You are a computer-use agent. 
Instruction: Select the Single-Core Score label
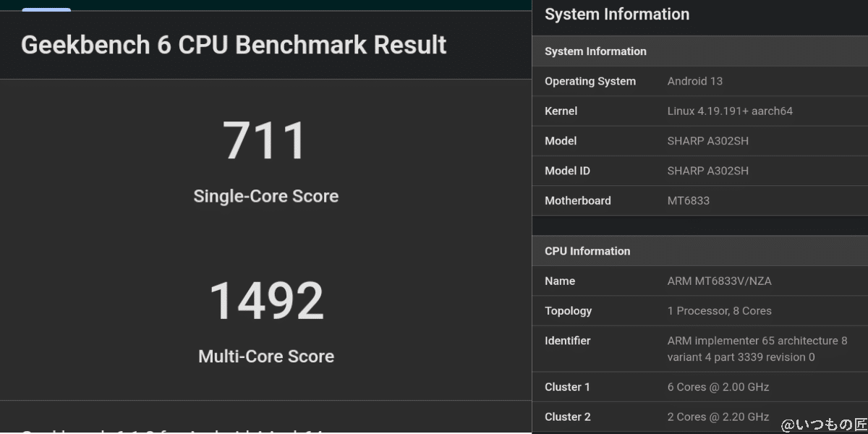[265, 196]
